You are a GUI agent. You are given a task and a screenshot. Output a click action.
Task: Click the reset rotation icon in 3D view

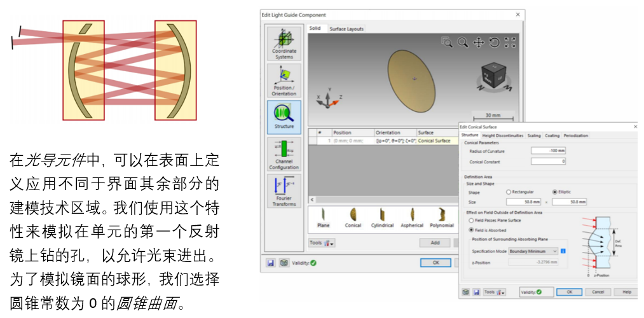tap(494, 42)
